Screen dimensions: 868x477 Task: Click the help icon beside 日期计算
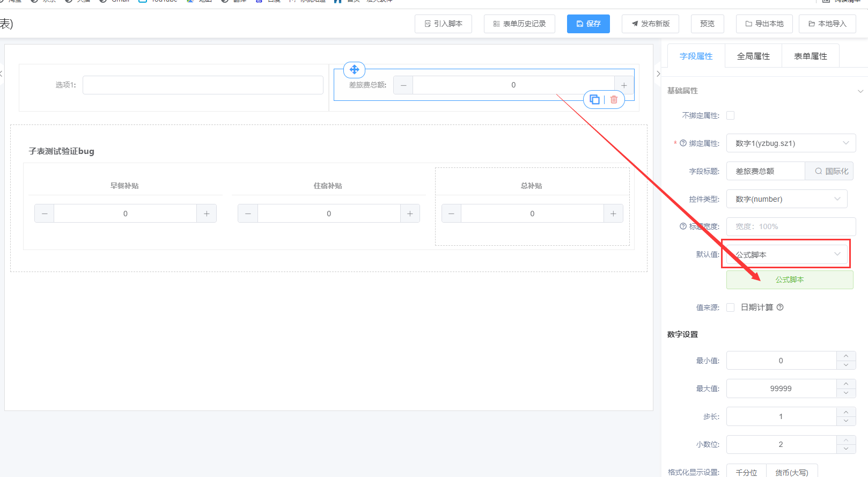pyautogui.click(x=780, y=307)
